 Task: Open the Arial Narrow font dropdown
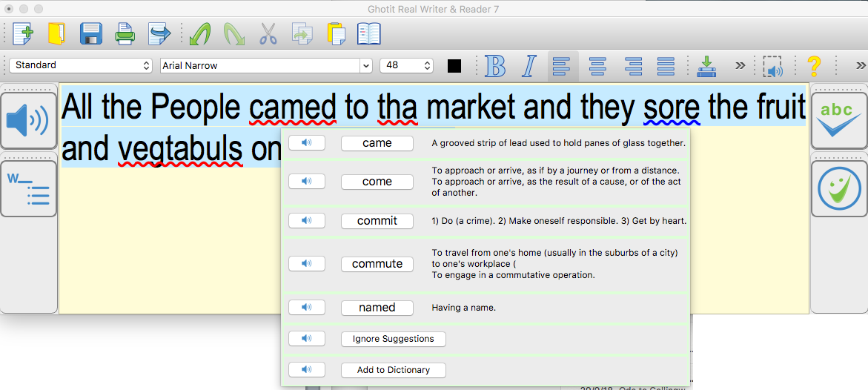pos(266,65)
